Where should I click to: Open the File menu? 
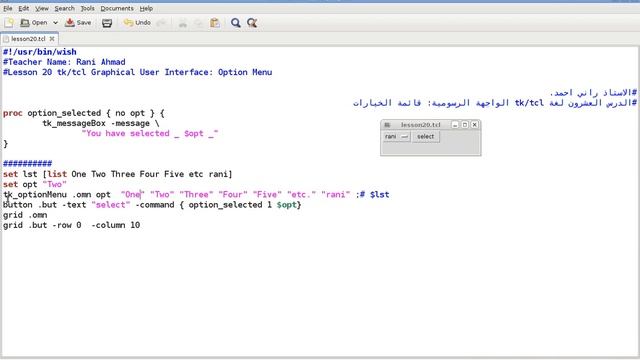pyautogui.click(x=8, y=8)
